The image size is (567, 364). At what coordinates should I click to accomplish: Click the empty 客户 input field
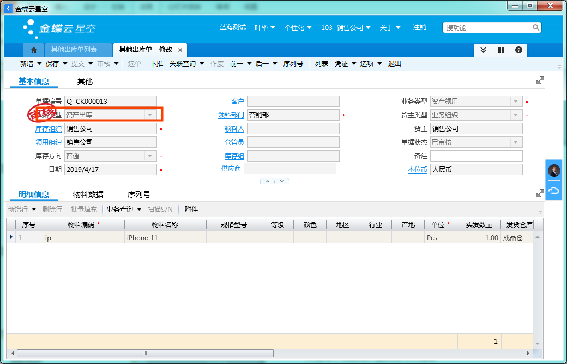pos(293,101)
